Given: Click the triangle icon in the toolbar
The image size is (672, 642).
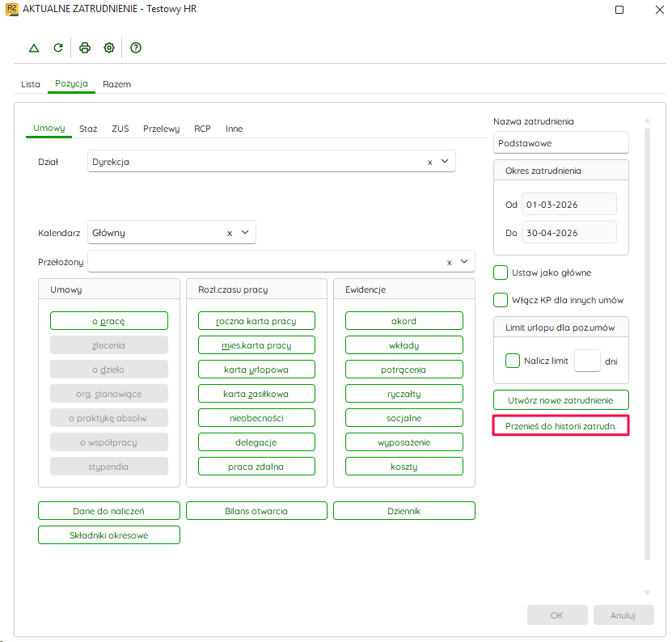Looking at the screenshot, I should point(34,48).
